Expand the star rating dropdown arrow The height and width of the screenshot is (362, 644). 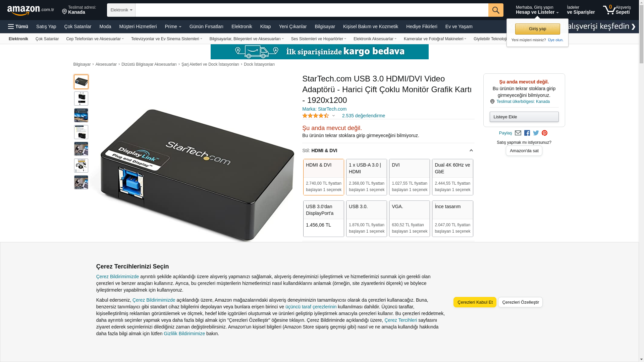(333, 116)
